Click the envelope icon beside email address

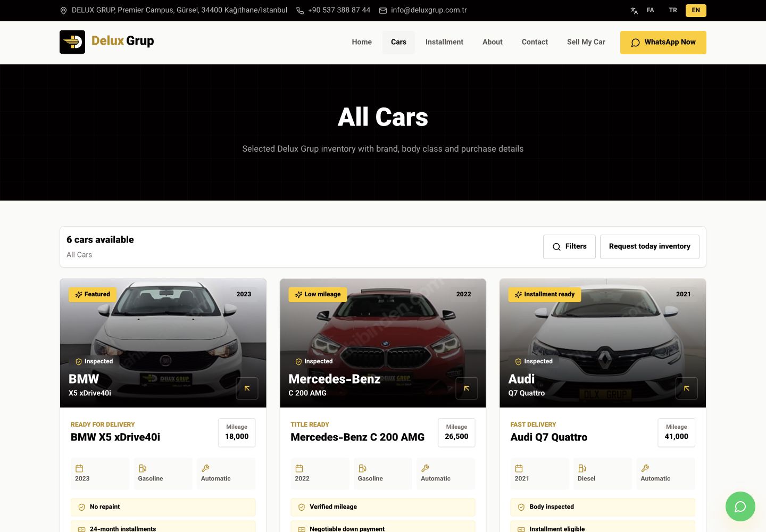383,11
